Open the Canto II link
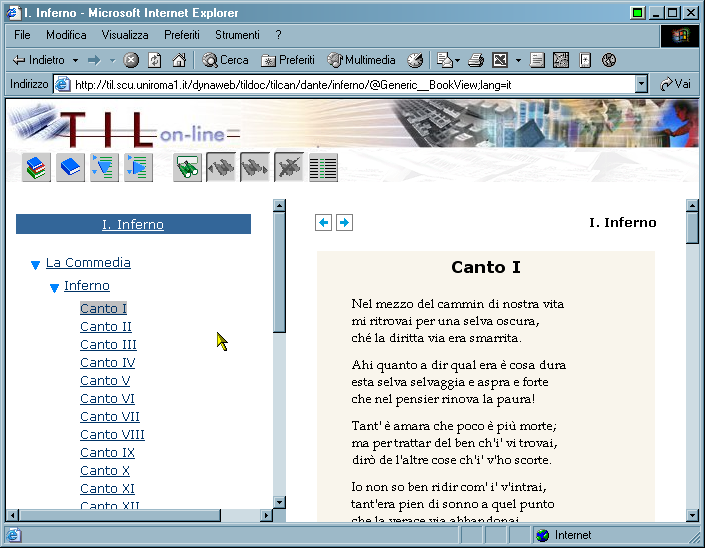The image size is (705, 548). [106, 326]
